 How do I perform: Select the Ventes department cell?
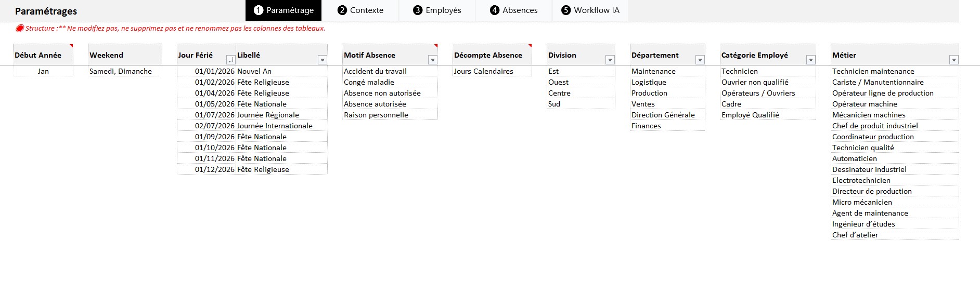pyautogui.click(x=667, y=104)
